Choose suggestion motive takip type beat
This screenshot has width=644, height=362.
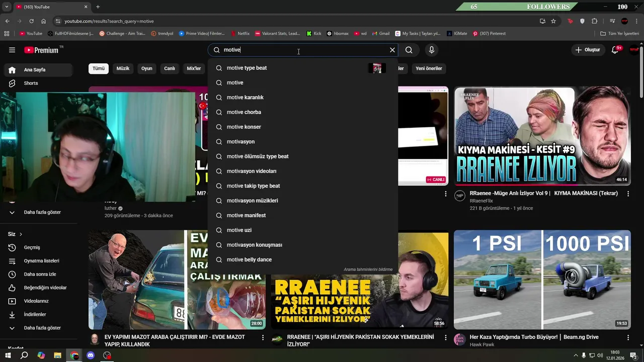[302, 186]
